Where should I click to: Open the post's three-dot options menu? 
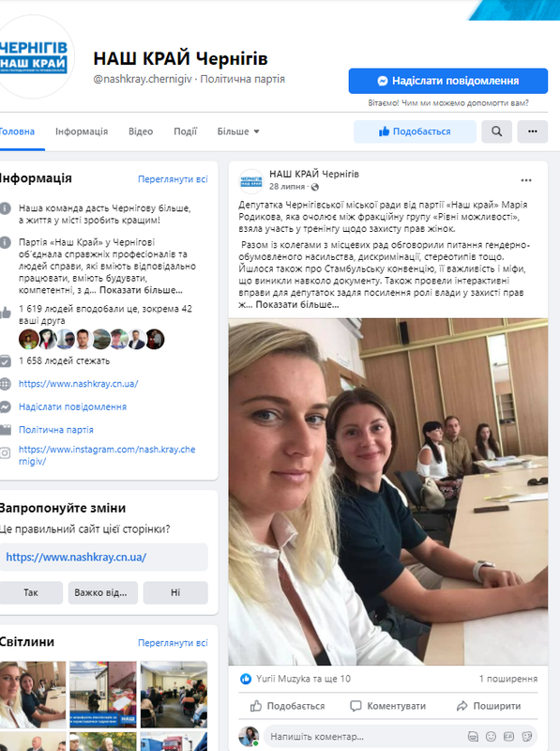point(526,180)
